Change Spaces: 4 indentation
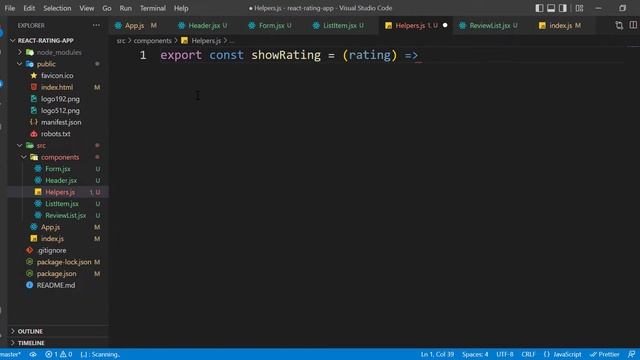The width and height of the screenshot is (640, 360). (x=475, y=354)
